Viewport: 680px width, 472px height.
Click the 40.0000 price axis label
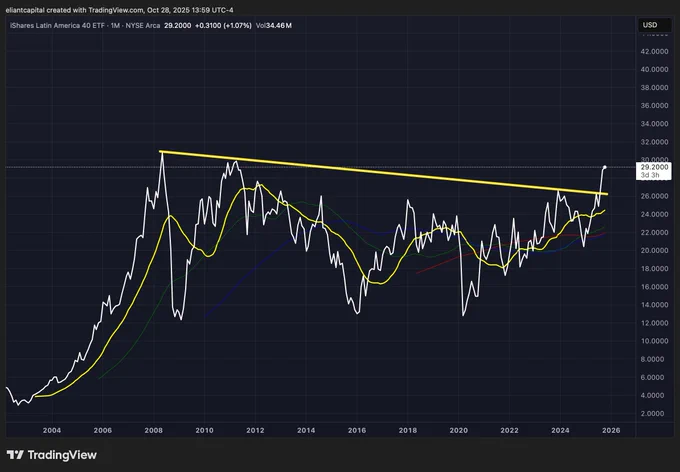[654, 69]
